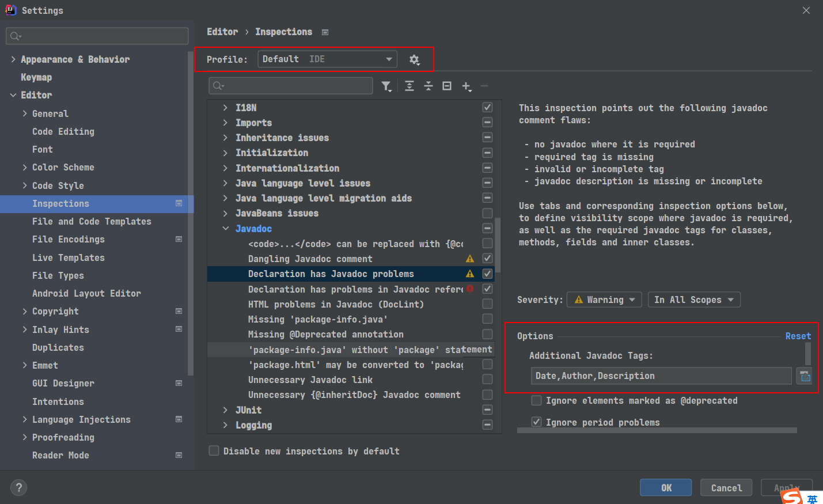Click the Cancel button
Viewport: 823px width, 504px height.
tap(726, 487)
